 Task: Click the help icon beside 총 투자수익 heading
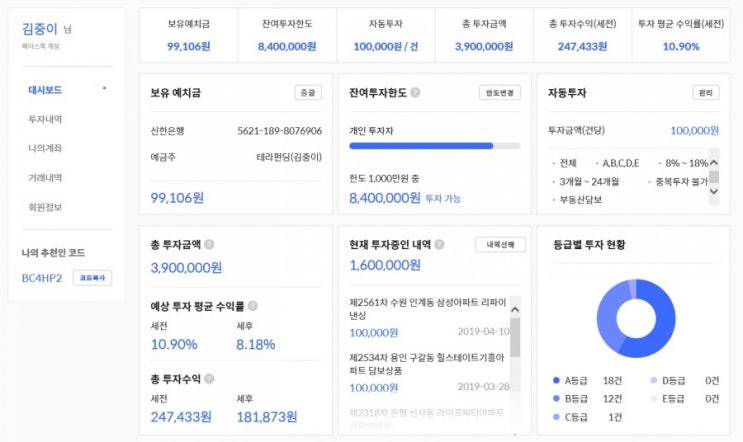click(209, 379)
